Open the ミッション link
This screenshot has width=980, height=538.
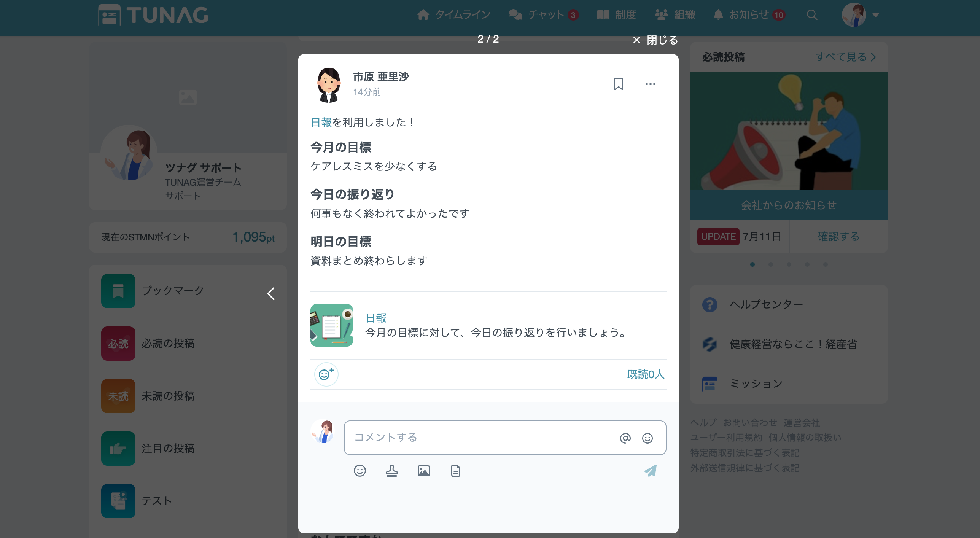(x=742, y=384)
